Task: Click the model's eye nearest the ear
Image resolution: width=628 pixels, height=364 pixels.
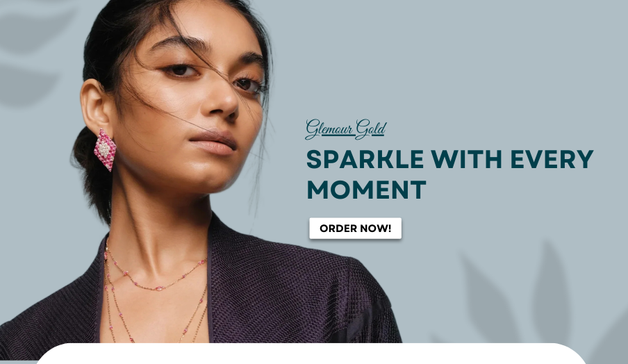Action: (179, 70)
